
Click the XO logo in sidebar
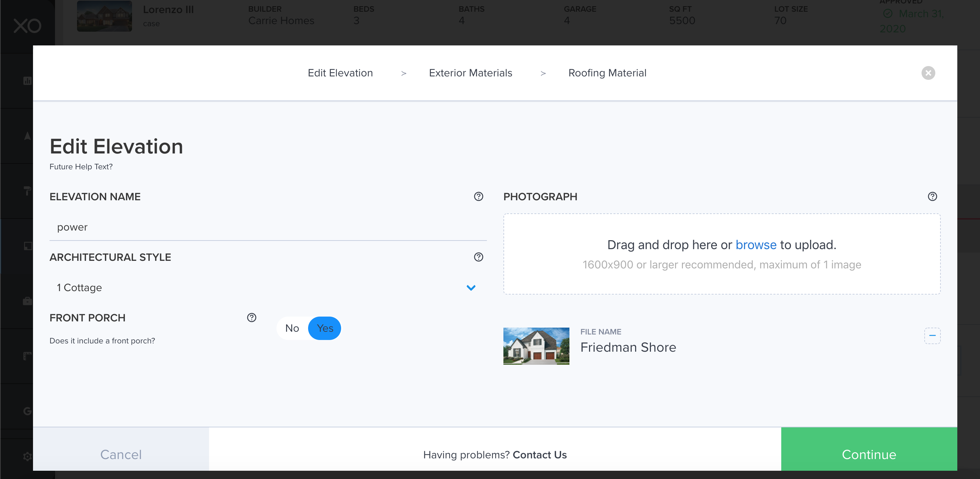(28, 26)
